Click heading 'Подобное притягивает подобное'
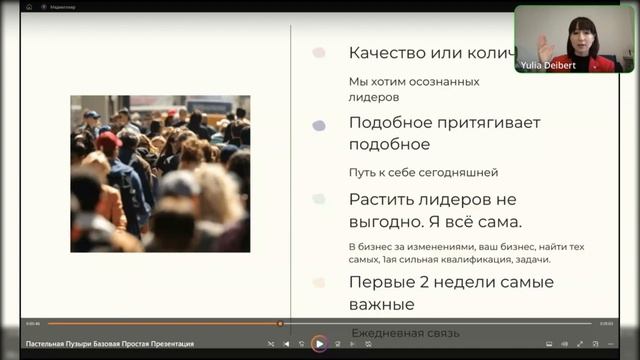The height and width of the screenshot is (360, 640). pos(444,133)
